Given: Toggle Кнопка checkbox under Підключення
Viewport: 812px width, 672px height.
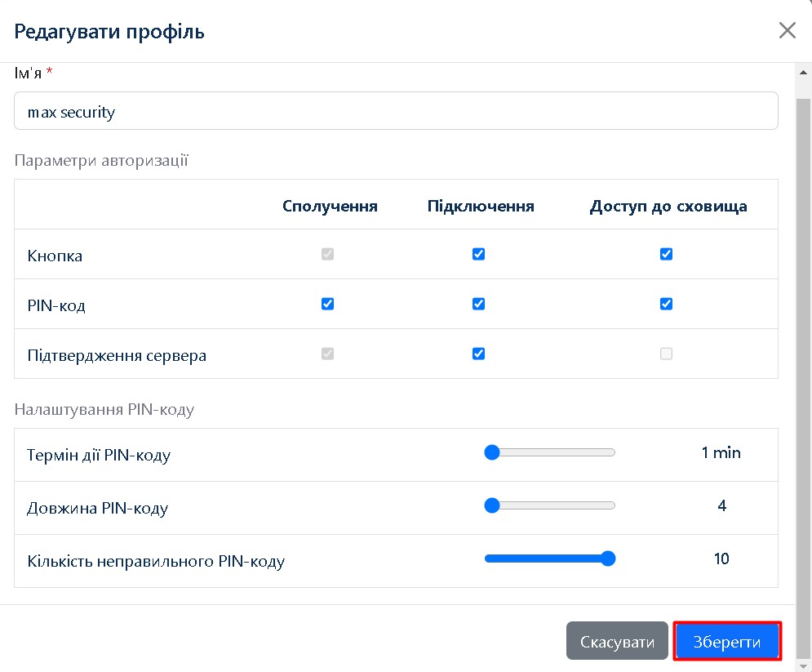Looking at the screenshot, I should [x=478, y=254].
